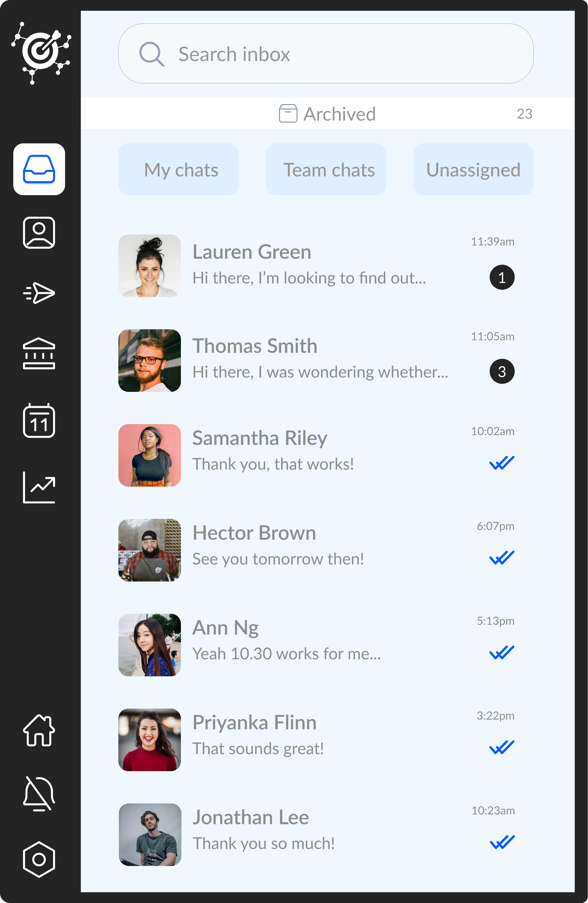Open the bank building icon in sidebar
The width and height of the screenshot is (588, 903).
click(39, 354)
